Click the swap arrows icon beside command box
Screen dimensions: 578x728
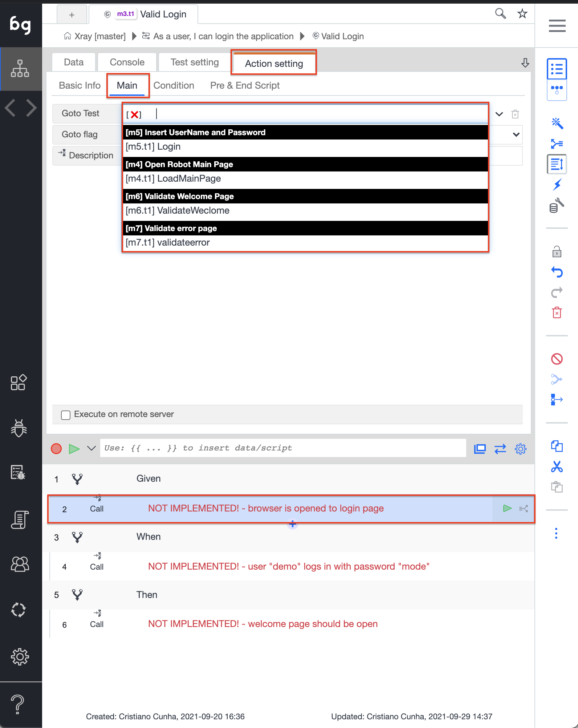click(500, 449)
